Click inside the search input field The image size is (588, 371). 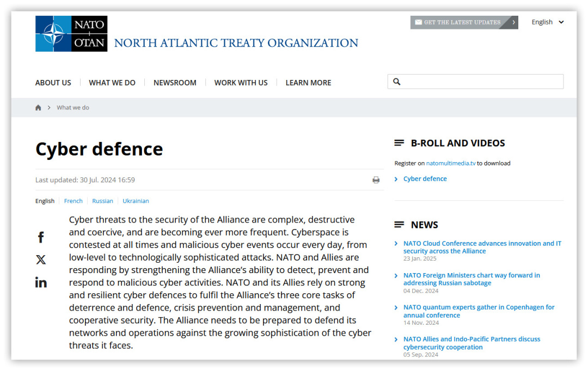pos(482,82)
